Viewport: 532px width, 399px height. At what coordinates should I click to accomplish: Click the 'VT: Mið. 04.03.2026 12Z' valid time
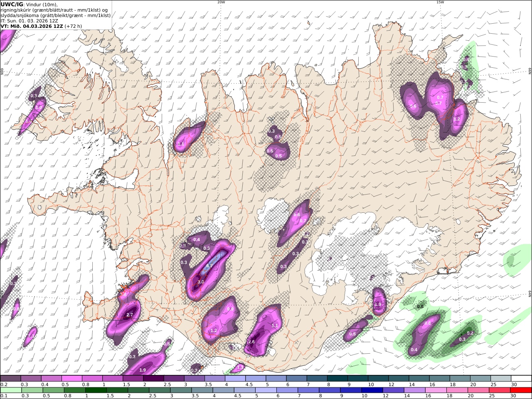32,26
